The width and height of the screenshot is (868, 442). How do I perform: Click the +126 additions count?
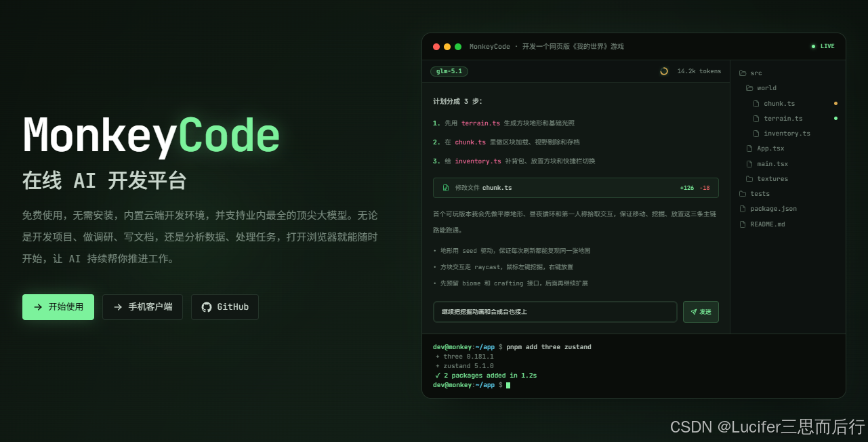(x=686, y=188)
